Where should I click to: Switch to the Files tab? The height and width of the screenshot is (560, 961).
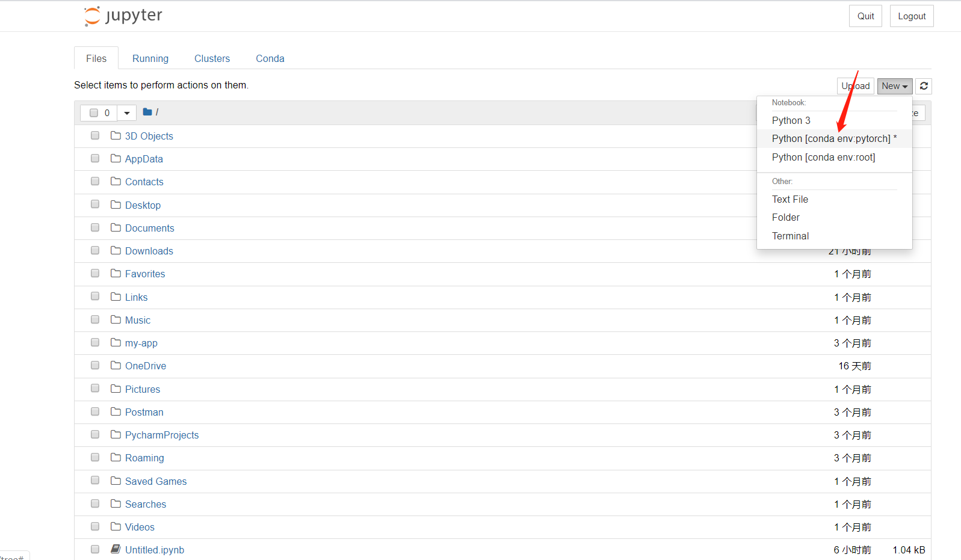96,58
